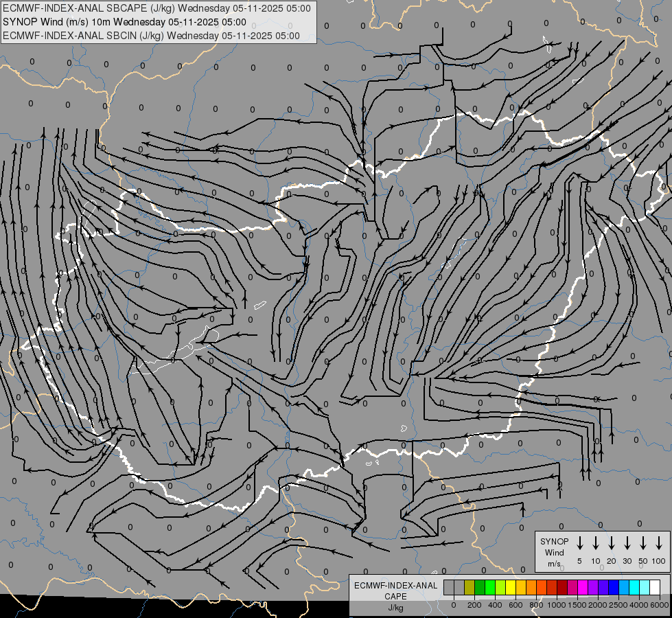Click the 50 m/s wind speed label
Viewport: 672px width, 618px height.
point(643,561)
